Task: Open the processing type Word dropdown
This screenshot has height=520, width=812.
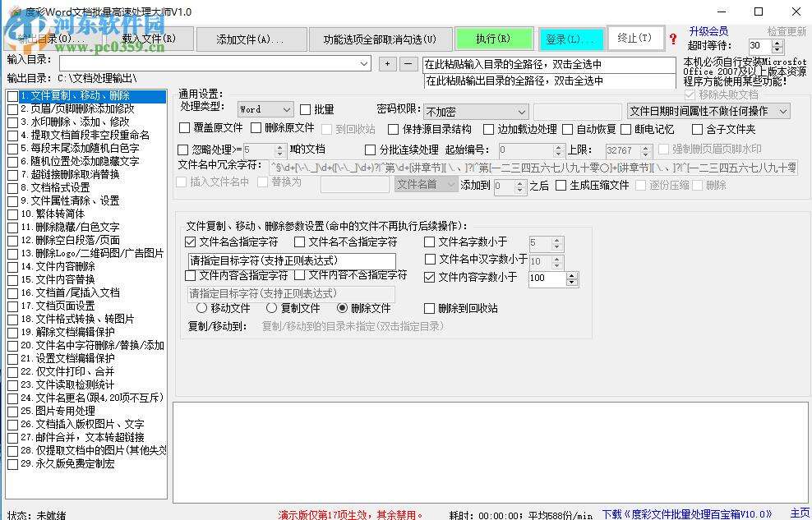Action: coord(265,109)
